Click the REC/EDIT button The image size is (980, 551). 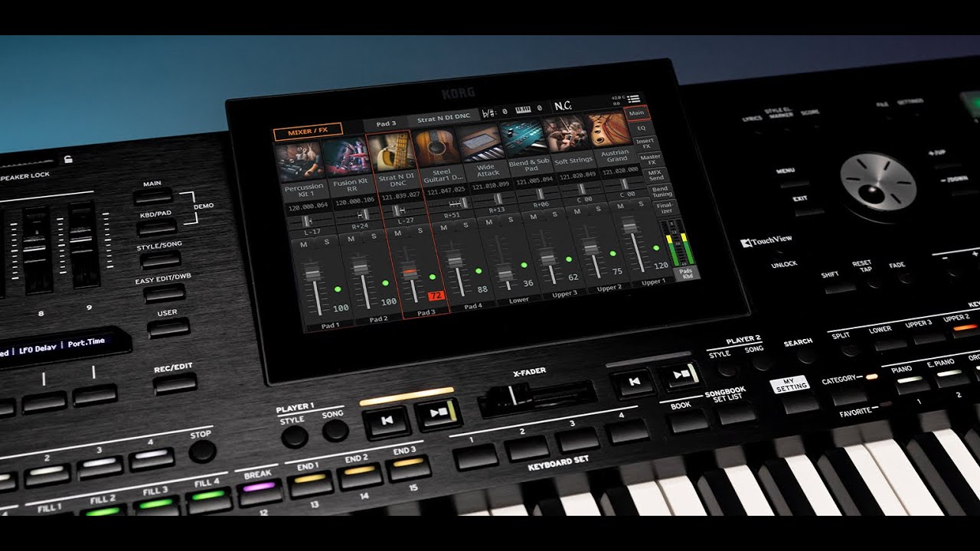tap(175, 383)
